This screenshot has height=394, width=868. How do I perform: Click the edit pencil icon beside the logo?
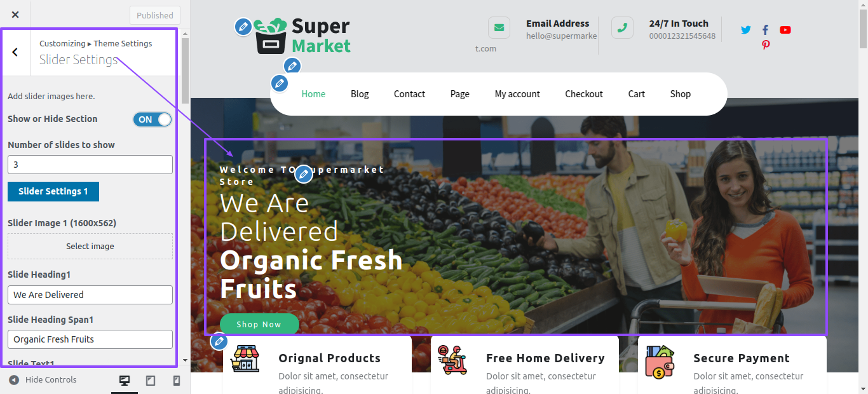(x=243, y=27)
